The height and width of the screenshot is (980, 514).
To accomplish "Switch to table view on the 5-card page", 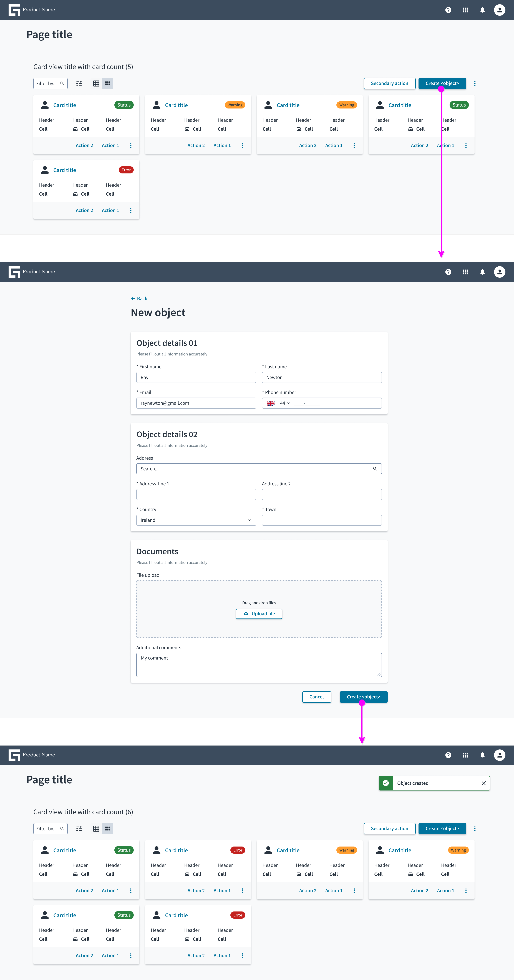I will coord(96,83).
